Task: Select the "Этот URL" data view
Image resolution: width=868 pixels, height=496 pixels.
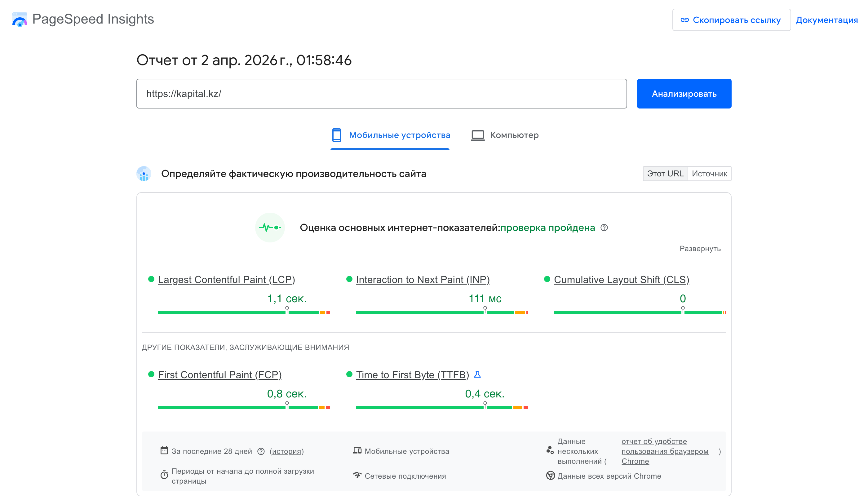Action: 665,173
